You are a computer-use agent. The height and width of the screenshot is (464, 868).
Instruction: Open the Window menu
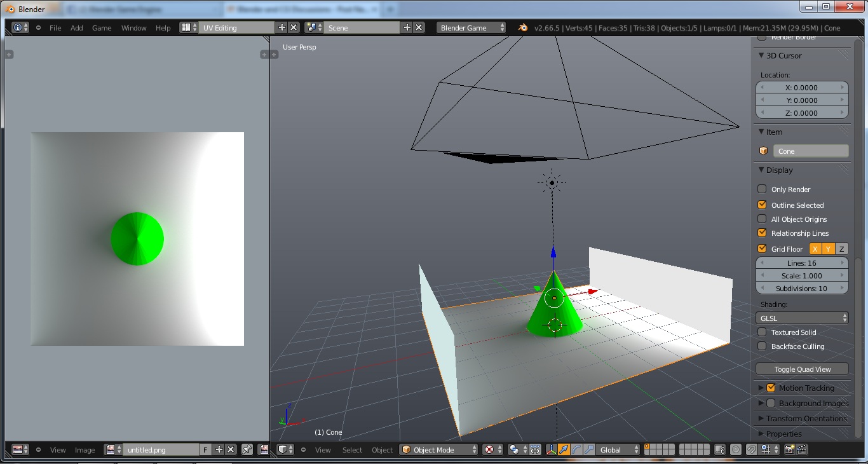pos(134,28)
